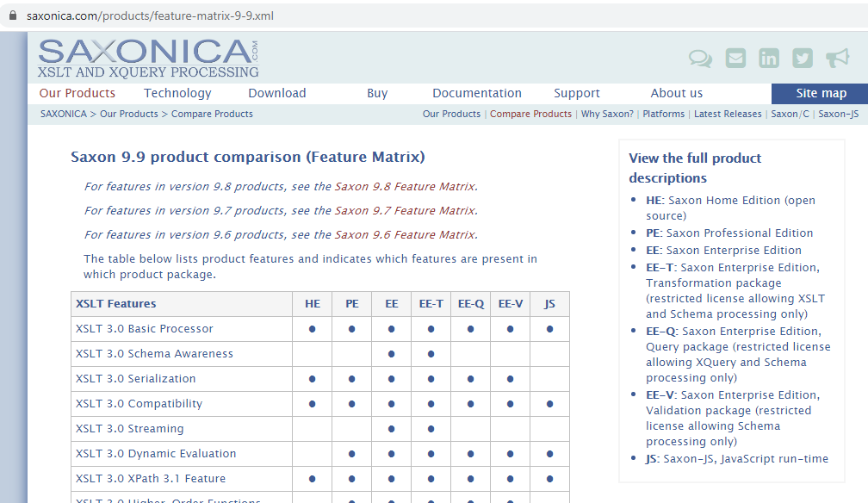
Task: Navigate to About us
Action: [677, 93]
